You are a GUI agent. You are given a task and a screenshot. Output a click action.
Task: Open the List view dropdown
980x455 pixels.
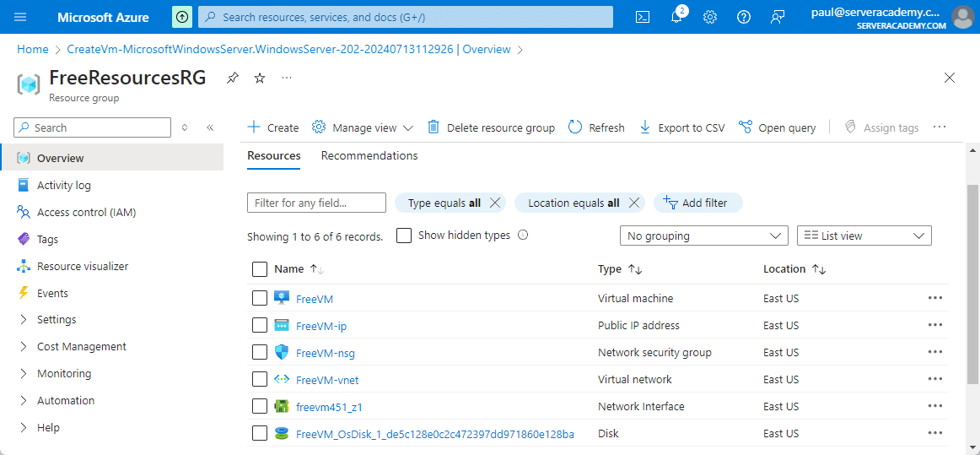pos(864,236)
